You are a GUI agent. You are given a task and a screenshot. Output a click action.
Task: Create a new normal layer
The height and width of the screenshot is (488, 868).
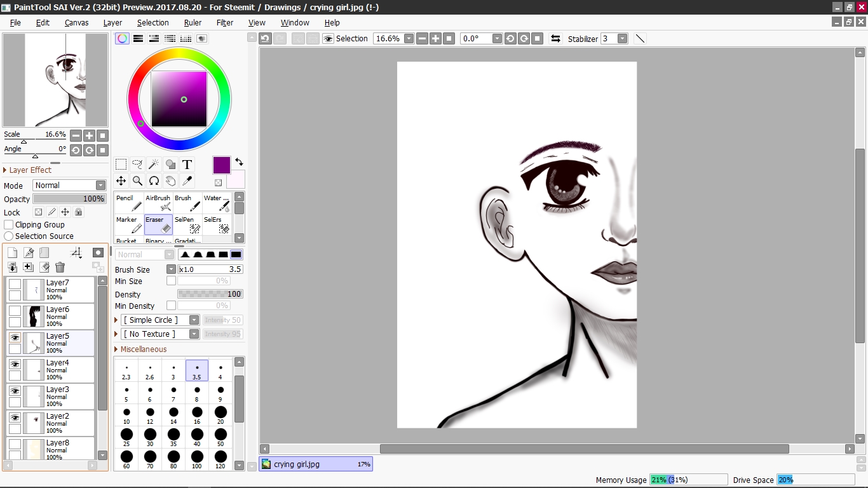click(12, 253)
